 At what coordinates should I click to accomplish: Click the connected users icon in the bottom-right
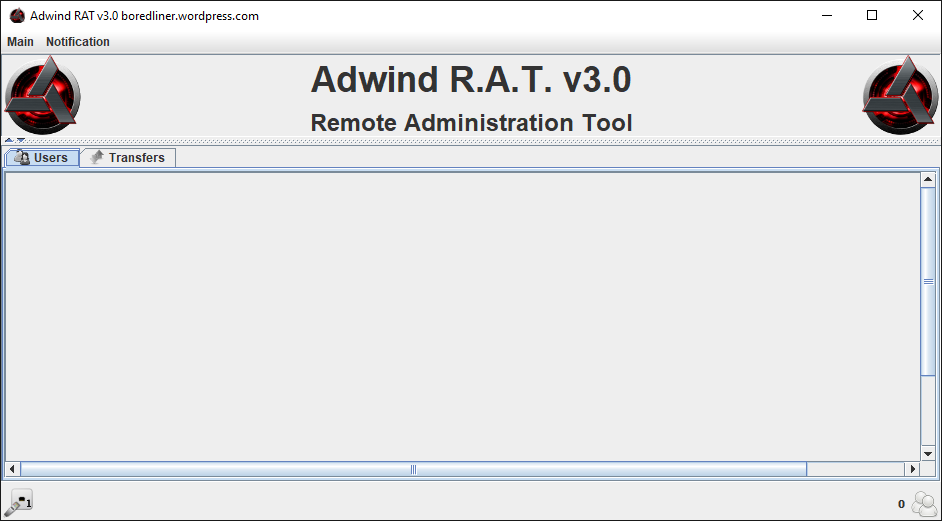924,504
